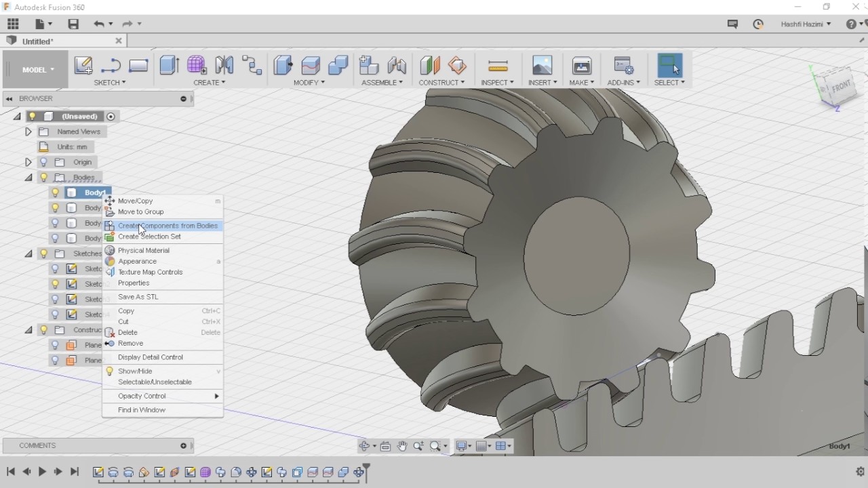Image resolution: width=868 pixels, height=488 pixels.
Task: Open the CREATE dropdown menu
Action: coord(210,83)
